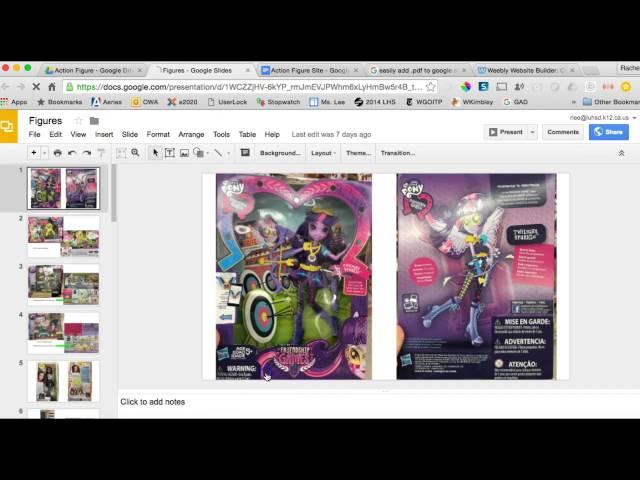The width and height of the screenshot is (640, 480).
Task: Select the line tool
Action: pos(218,153)
